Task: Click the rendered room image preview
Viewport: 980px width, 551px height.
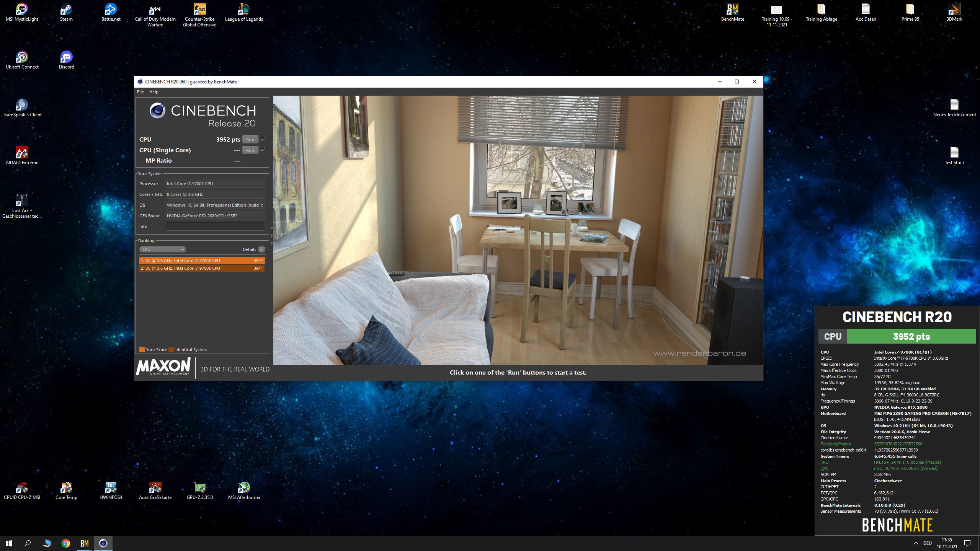Action: coord(518,230)
